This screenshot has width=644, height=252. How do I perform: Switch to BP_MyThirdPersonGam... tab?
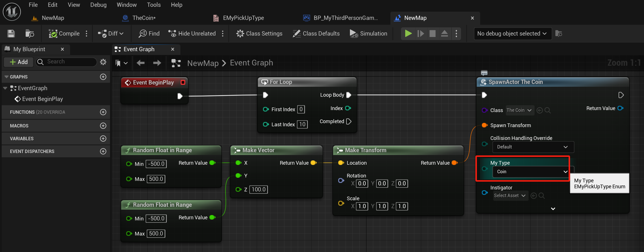[x=341, y=18]
